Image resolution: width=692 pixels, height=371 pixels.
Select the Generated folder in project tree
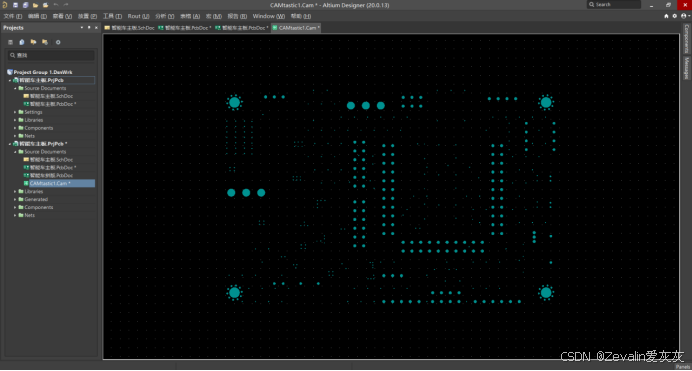36,199
